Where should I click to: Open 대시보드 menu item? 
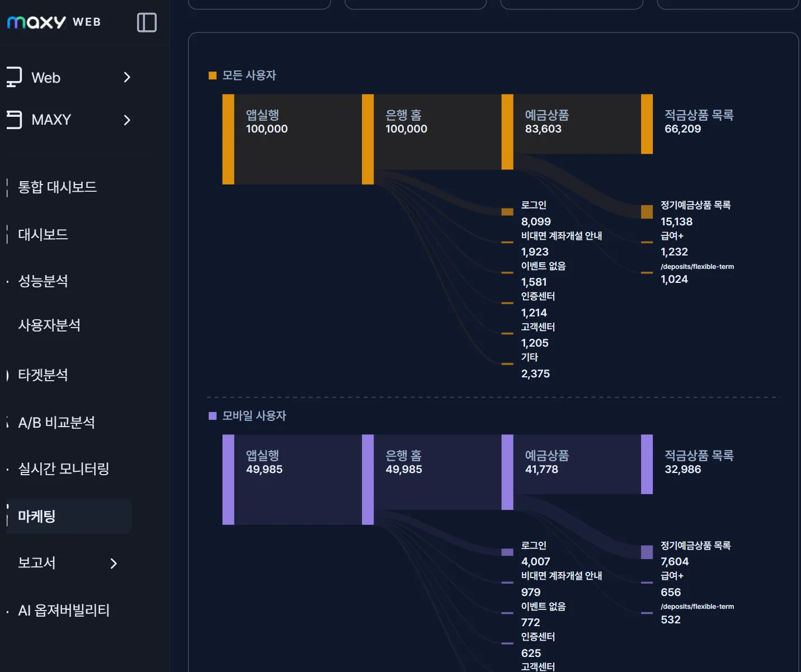click(43, 234)
